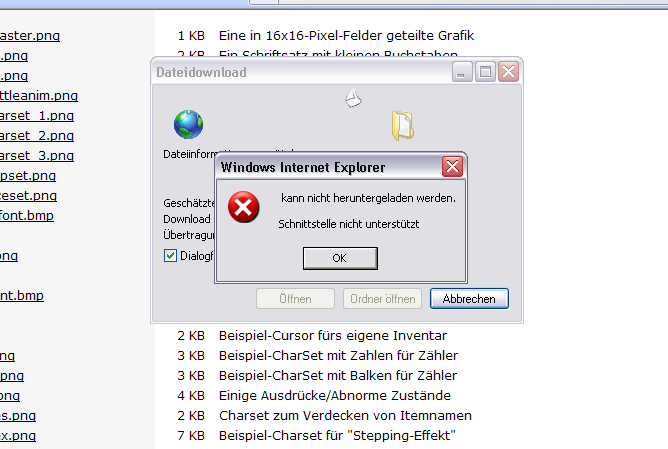
Task: Click the globe icon in the Dateidownload dialog
Action: [x=188, y=124]
